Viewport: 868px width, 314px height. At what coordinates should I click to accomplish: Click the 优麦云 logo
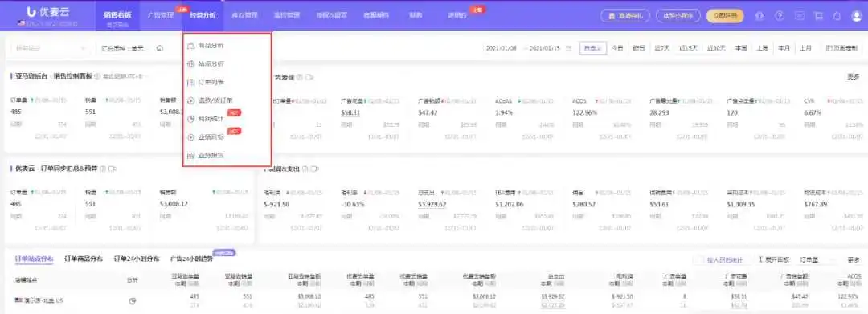click(49, 11)
